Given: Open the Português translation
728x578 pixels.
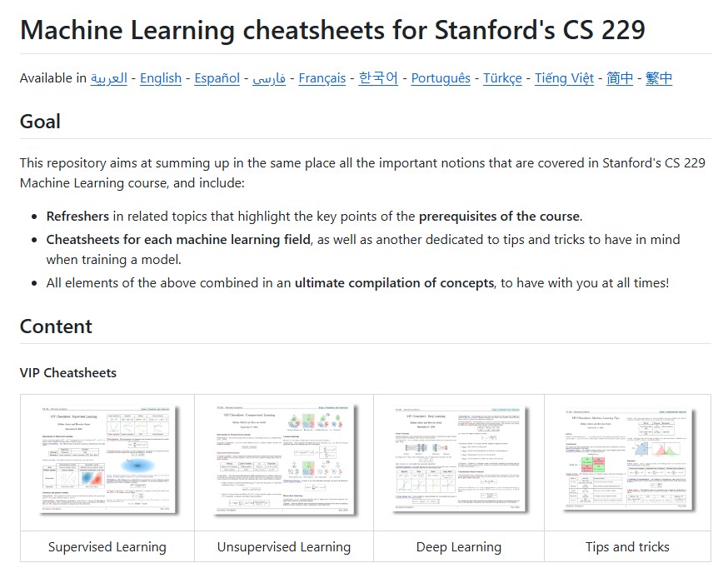Looking at the screenshot, I should pyautogui.click(x=440, y=78).
